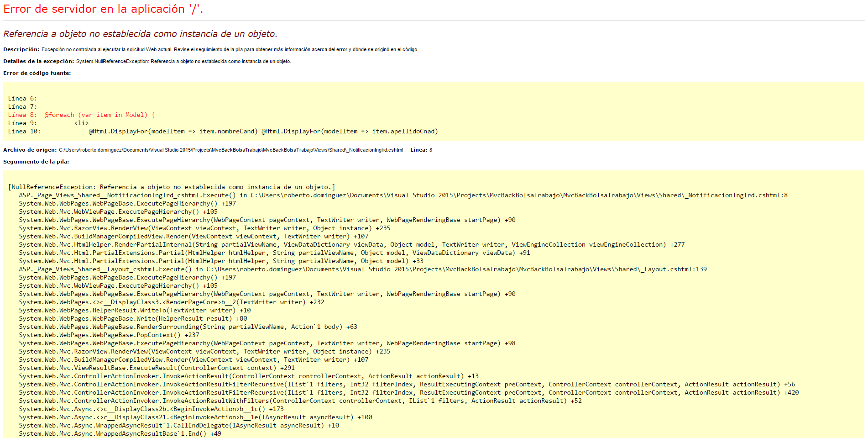Click the "DisplayClass21.<BeginInvokeAction>b__1e ... +100" line

pos(195,417)
